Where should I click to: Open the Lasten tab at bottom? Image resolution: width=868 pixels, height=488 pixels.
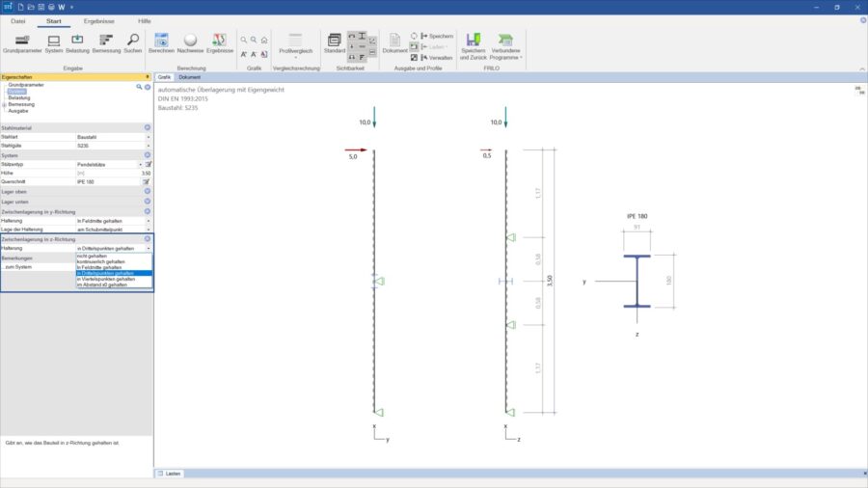[x=170, y=474]
